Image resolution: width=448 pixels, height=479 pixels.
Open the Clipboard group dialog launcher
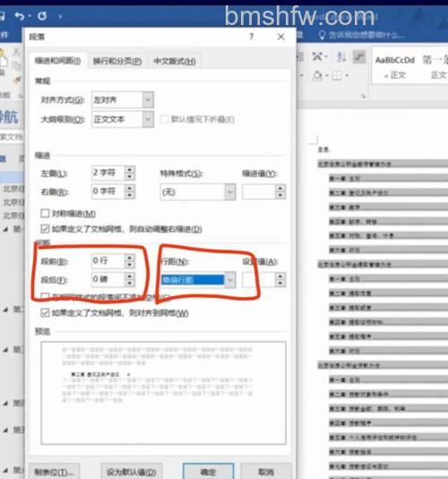(21, 96)
